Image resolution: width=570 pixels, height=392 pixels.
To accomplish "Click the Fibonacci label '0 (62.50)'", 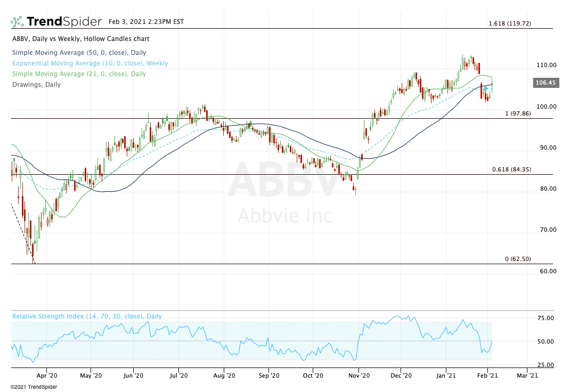I will click(x=518, y=259).
